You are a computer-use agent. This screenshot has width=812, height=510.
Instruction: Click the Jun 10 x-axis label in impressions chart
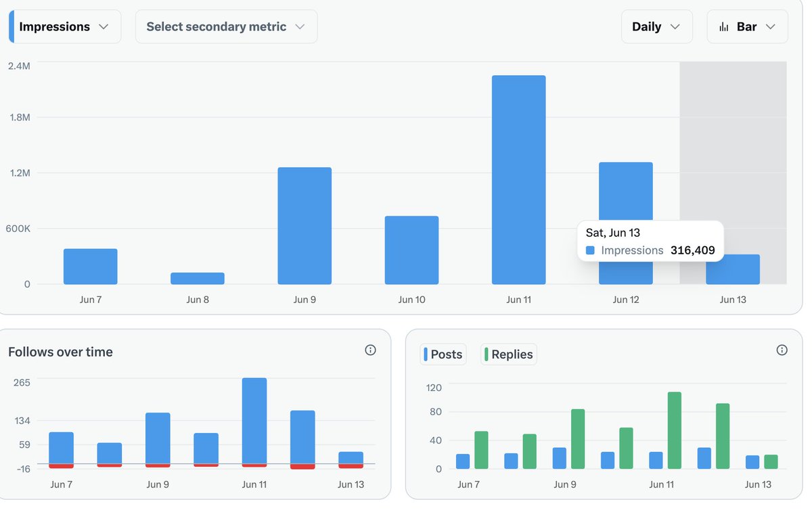[411, 300]
